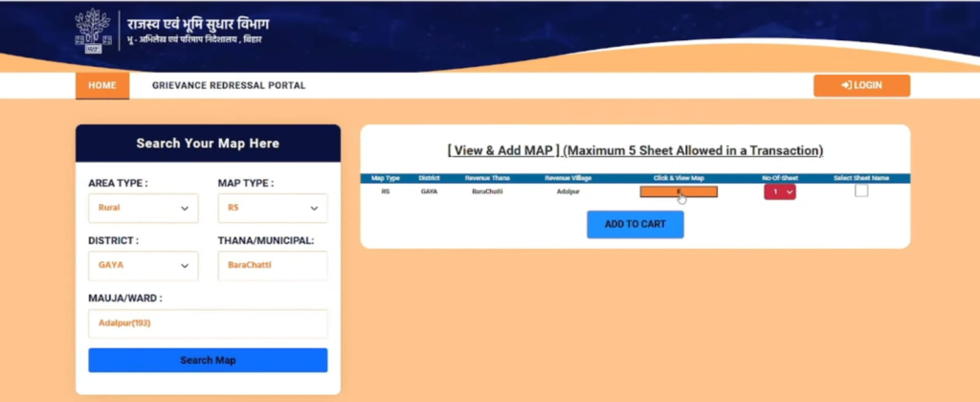The height and width of the screenshot is (402, 980).
Task: Tick the Select Sheet Name checkbox
Action: tap(861, 190)
